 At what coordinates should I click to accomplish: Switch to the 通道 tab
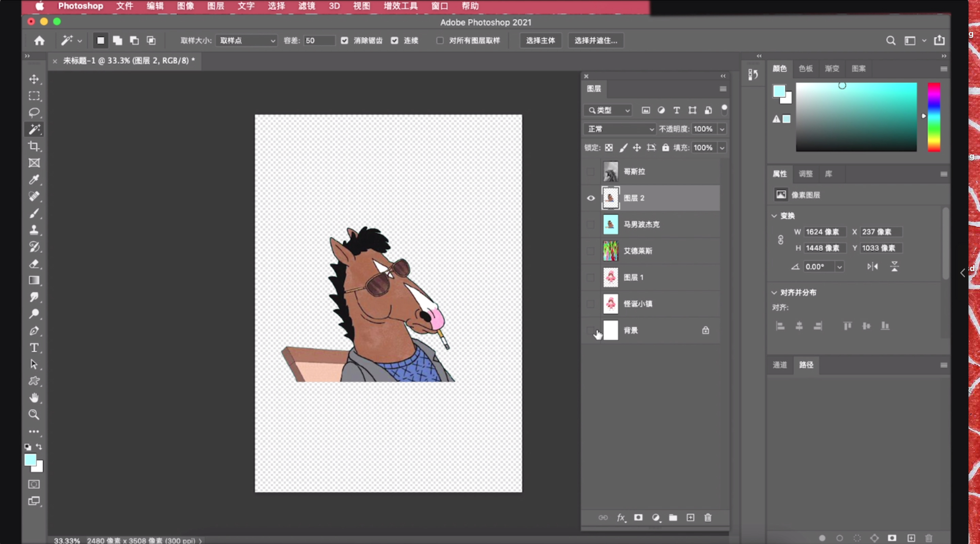780,365
